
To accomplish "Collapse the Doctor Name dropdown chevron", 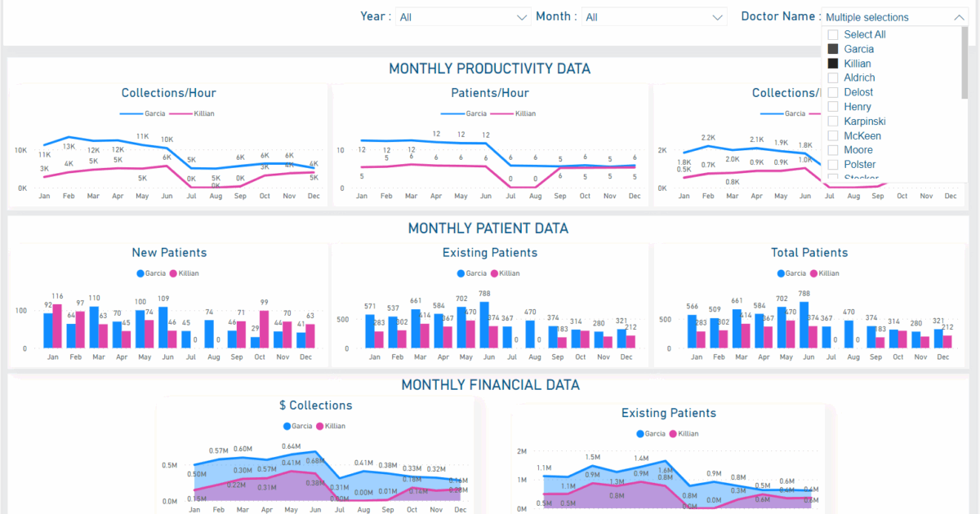I will pyautogui.click(x=959, y=17).
